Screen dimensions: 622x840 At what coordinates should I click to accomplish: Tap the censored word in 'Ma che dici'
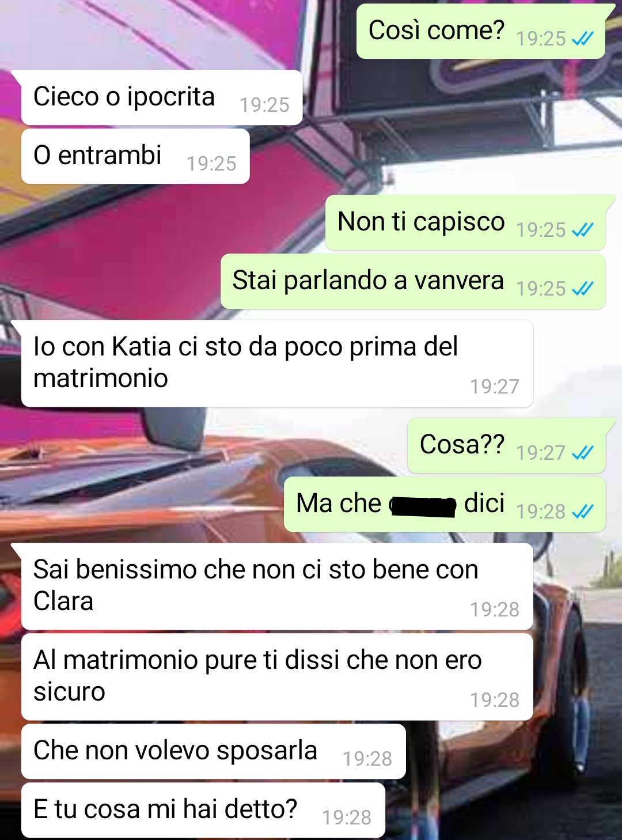(423, 506)
